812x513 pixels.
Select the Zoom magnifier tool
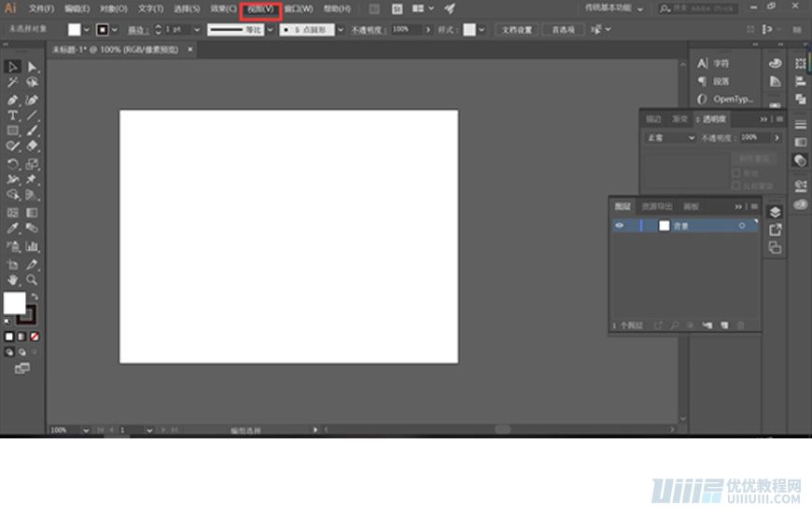[32, 279]
